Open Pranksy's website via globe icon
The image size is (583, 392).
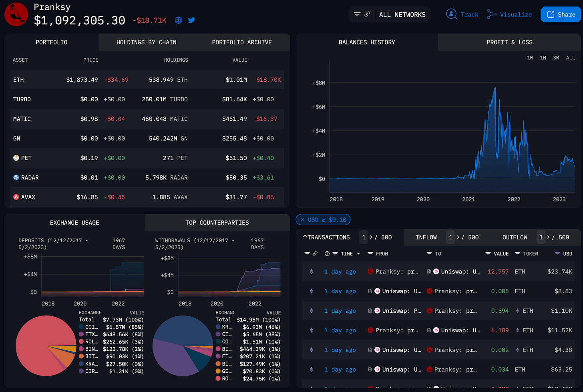pos(179,20)
